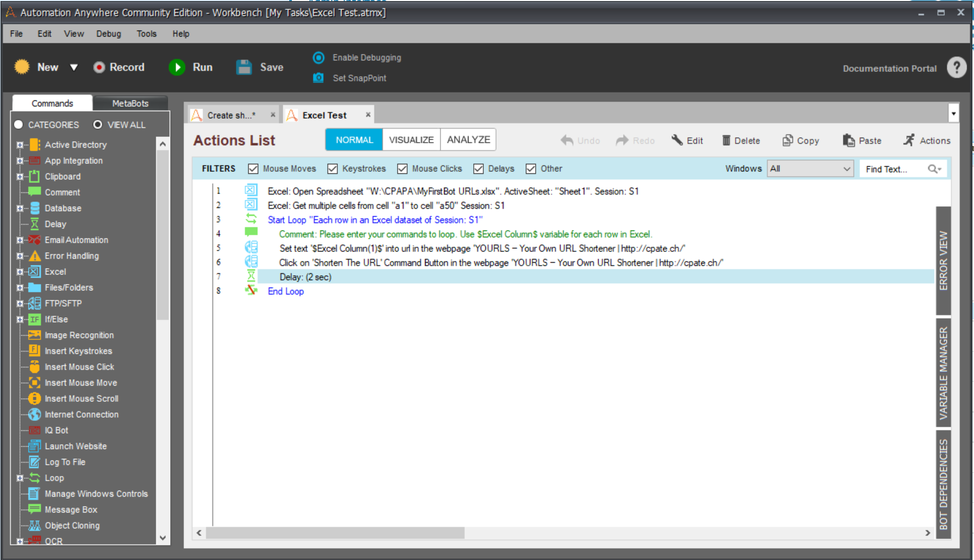Expand the Excel command category
The image size is (974, 560).
[20, 272]
